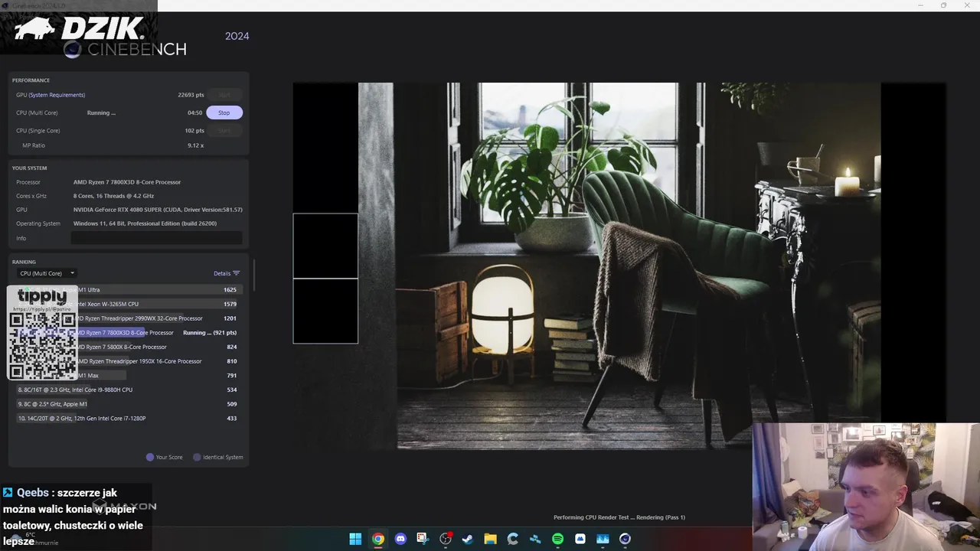The height and width of the screenshot is (551, 980).
Task: Open the Windows Start menu
Action: click(x=355, y=539)
